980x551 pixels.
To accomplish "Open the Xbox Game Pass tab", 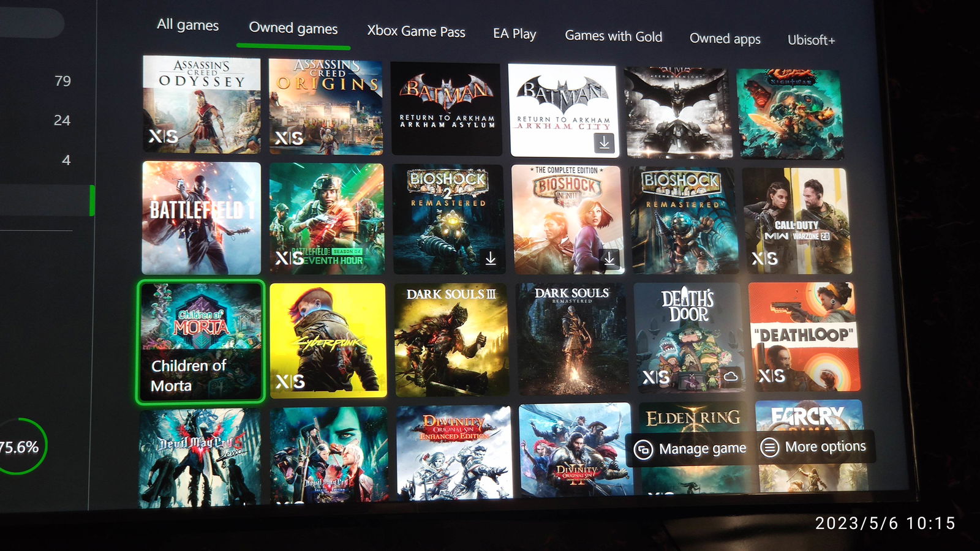I will [416, 31].
